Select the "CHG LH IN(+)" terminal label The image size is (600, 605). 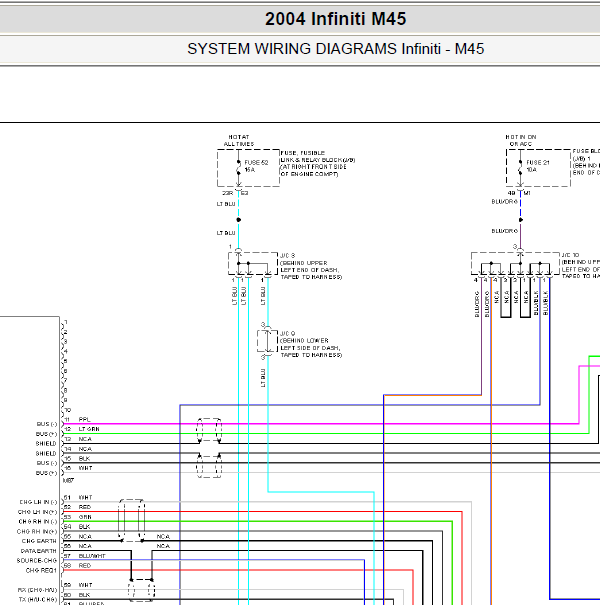(37, 512)
